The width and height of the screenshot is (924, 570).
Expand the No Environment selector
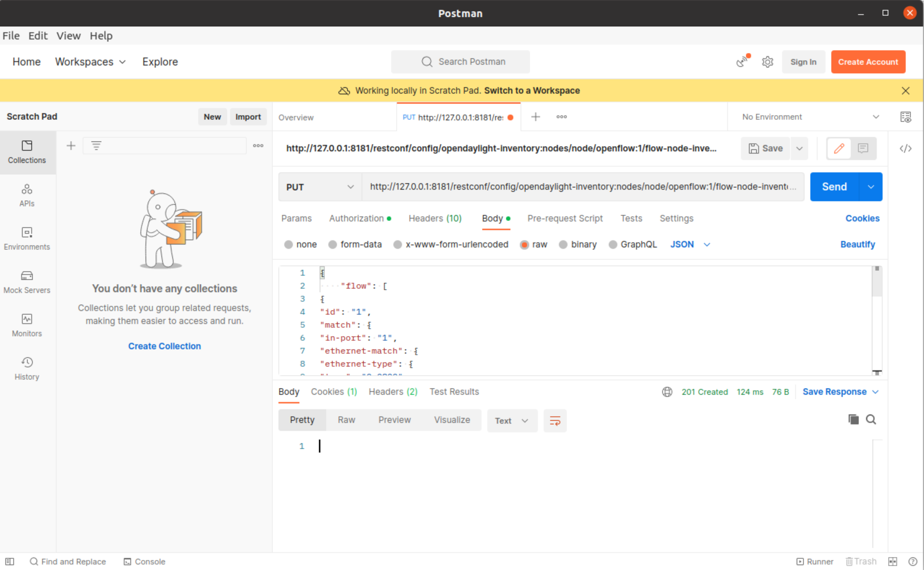click(810, 117)
